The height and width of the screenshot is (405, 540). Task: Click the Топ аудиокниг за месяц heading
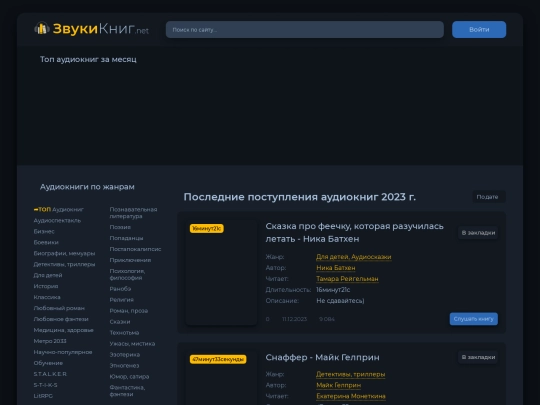[88, 60]
